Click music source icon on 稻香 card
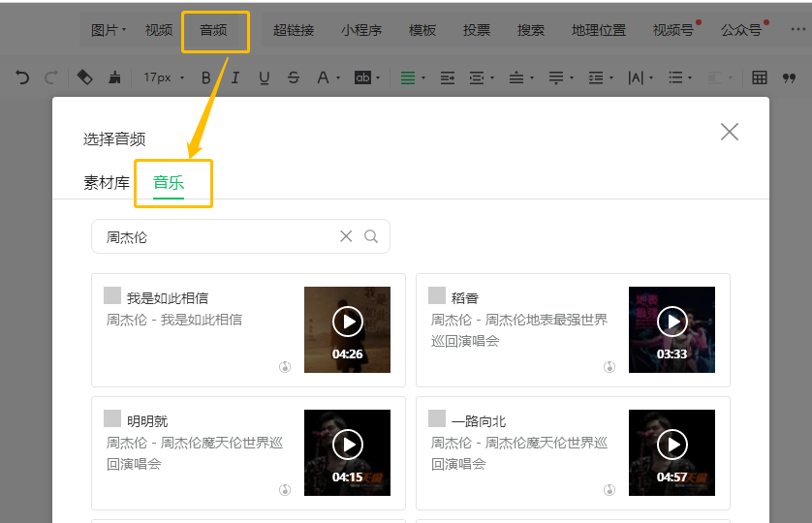The width and height of the screenshot is (812, 523). pos(609,367)
